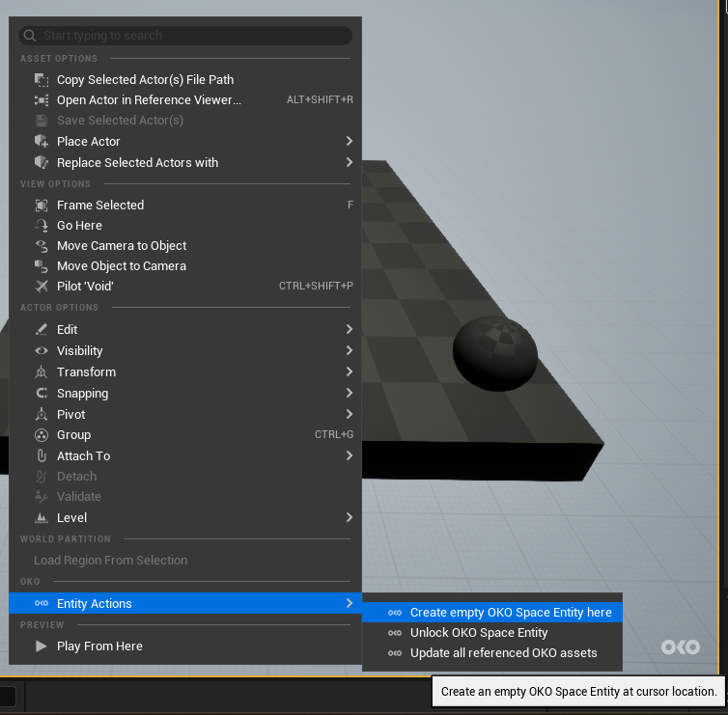Open the Entity Actions submenu arrow
This screenshot has height=715, width=728.
350,603
